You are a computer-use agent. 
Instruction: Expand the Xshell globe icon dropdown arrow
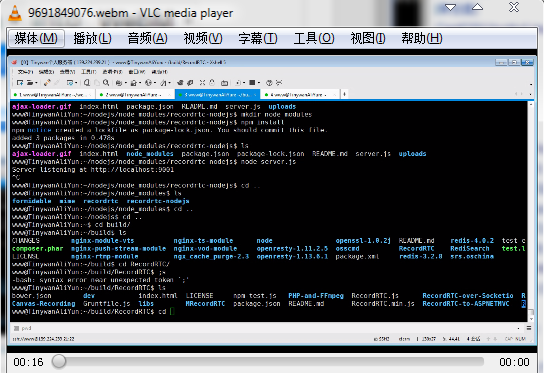[x=155, y=83]
